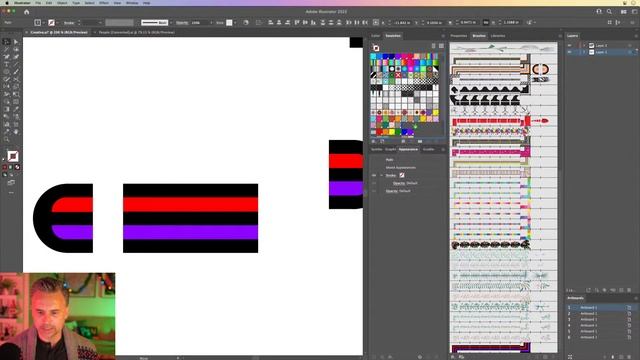Image resolution: width=640 pixels, height=360 pixels.
Task: Show Swatches panel in thumbnail view
Action: click(x=441, y=46)
